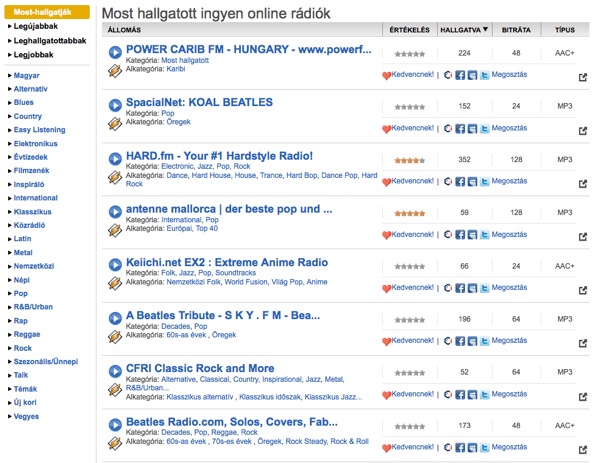This screenshot has width=600, height=463.
Task: Share Keiichi.net EX2 on MySpace icon
Action: [x=472, y=288]
